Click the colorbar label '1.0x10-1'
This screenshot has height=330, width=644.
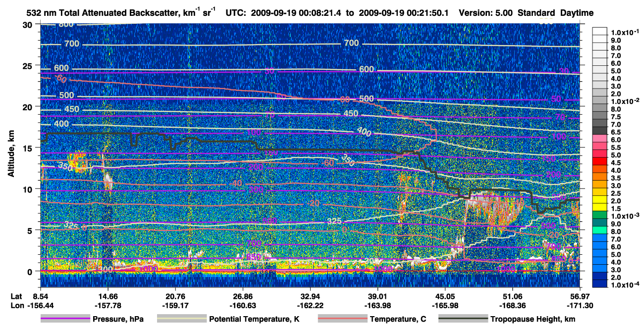click(625, 33)
